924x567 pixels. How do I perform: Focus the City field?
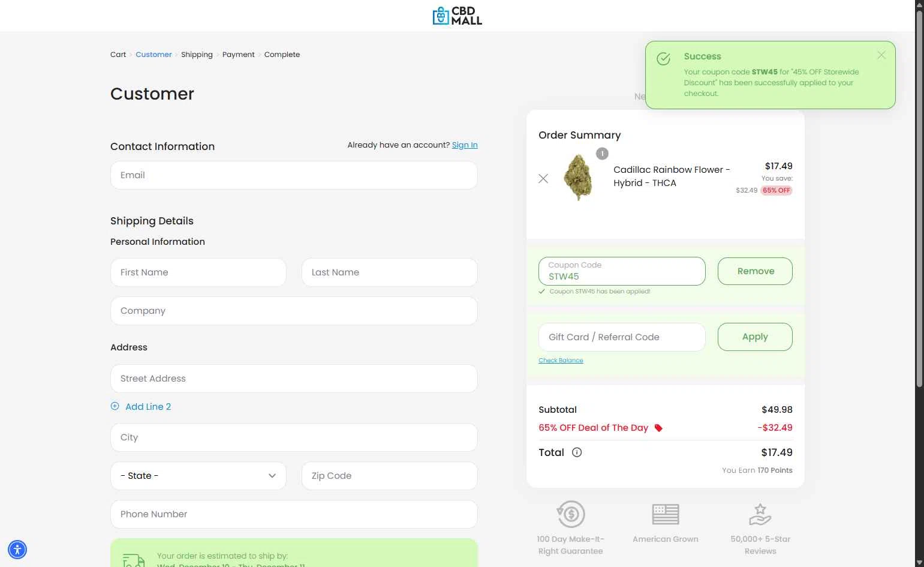coord(294,437)
